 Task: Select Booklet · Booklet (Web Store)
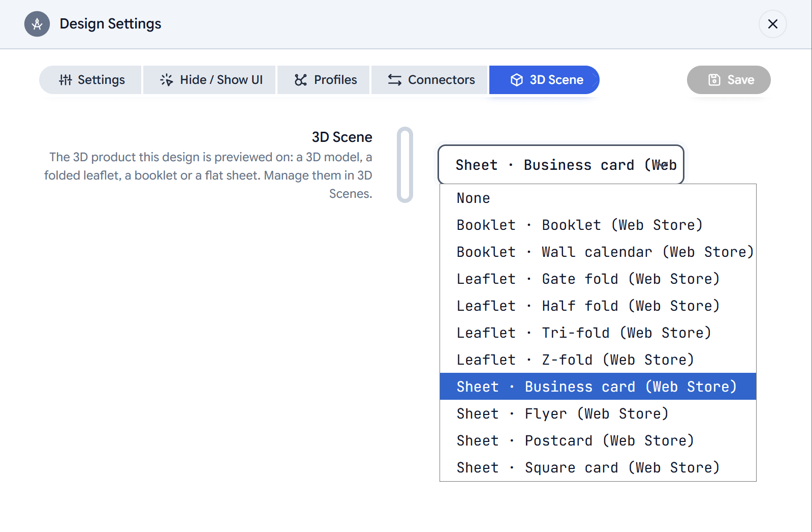click(598, 225)
